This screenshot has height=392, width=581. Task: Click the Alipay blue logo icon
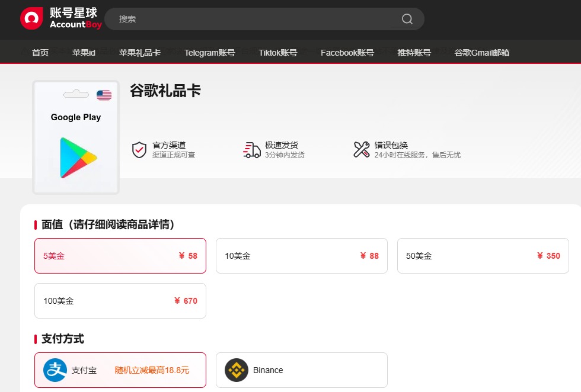(55, 370)
